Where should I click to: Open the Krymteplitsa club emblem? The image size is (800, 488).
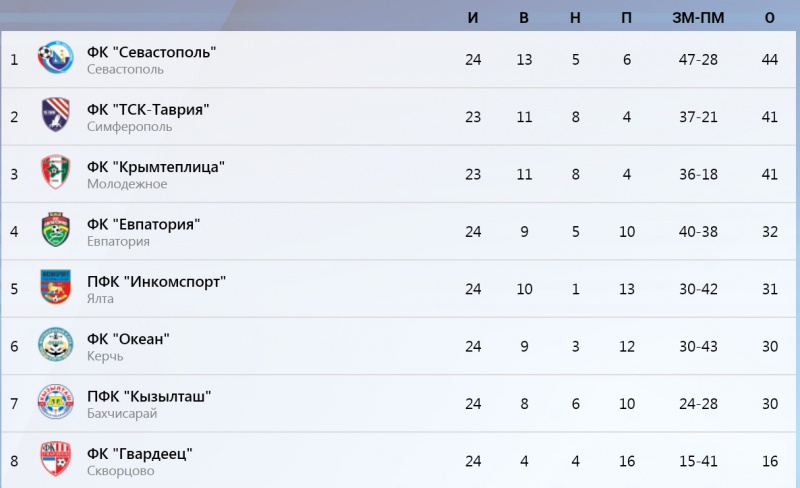(x=56, y=172)
